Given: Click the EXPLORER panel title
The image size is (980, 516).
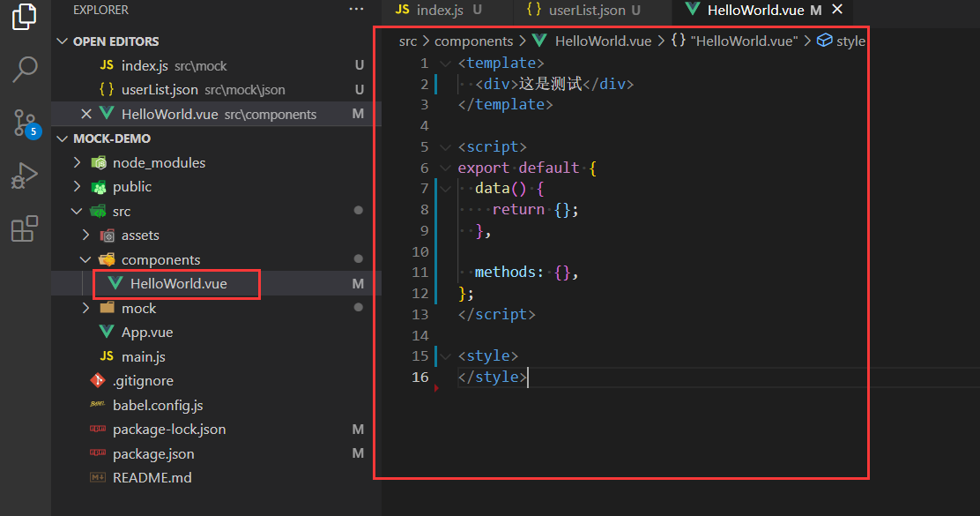Looking at the screenshot, I should click(100, 10).
